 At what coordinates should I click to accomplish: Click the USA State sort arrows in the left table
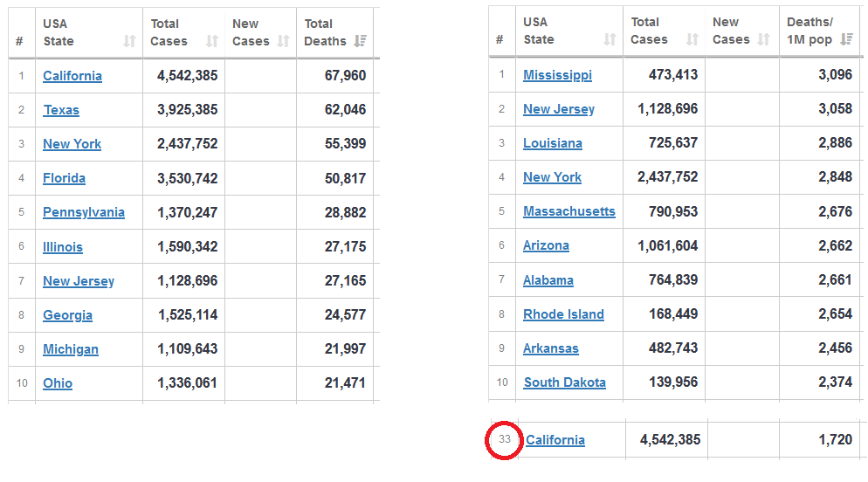click(129, 41)
